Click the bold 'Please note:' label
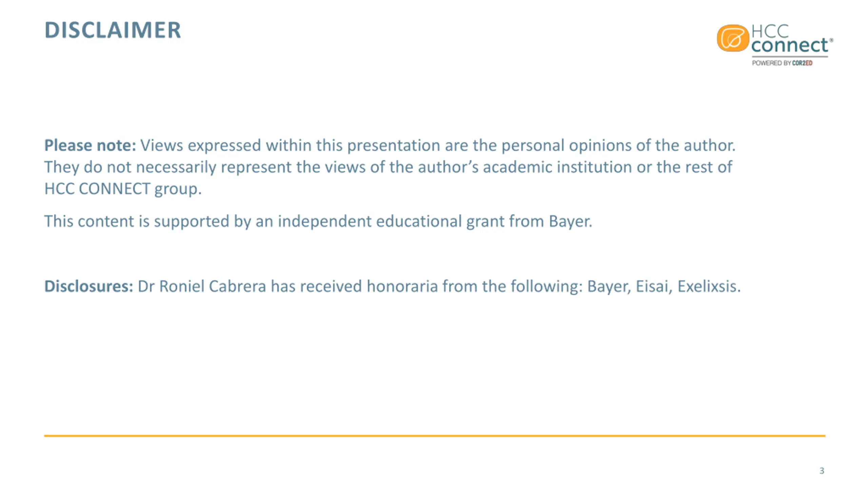This screenshot has width=868, height=488. click(x=90, y=145)
